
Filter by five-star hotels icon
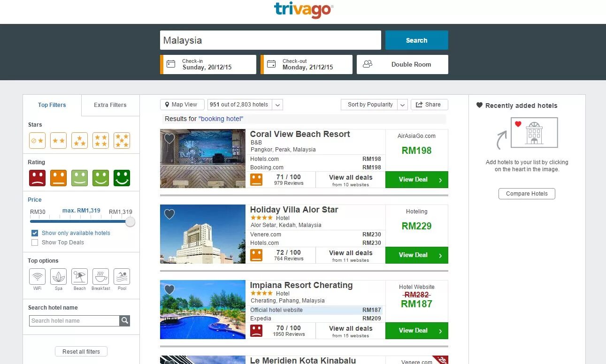122,140
